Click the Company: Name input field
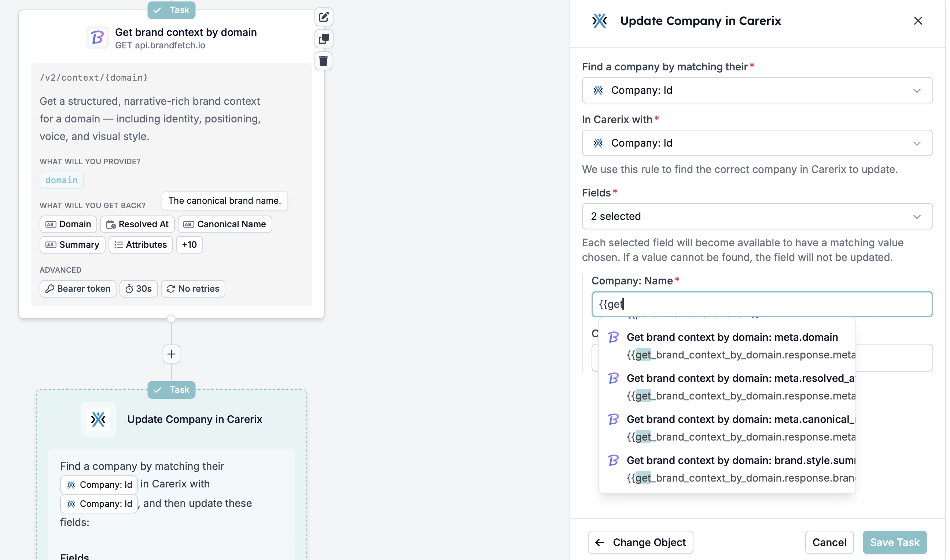 [x=762, y=304]
